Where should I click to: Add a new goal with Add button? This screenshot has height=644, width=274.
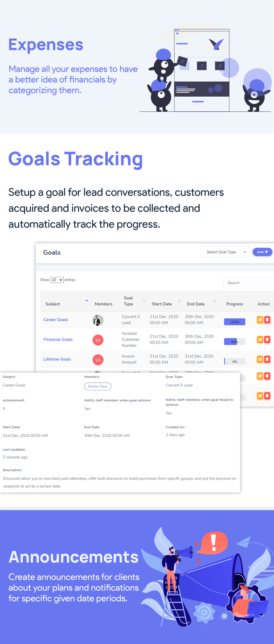(x=263, y=252)
